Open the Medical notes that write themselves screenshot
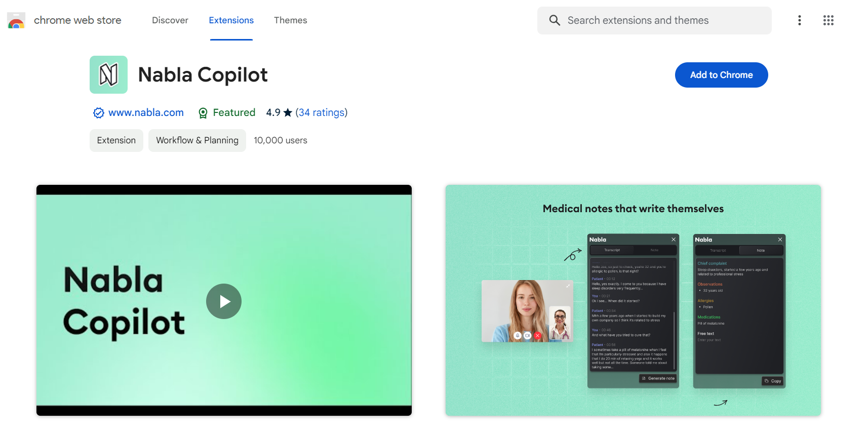This screenshot has height=434, width=868. [633, 300]
